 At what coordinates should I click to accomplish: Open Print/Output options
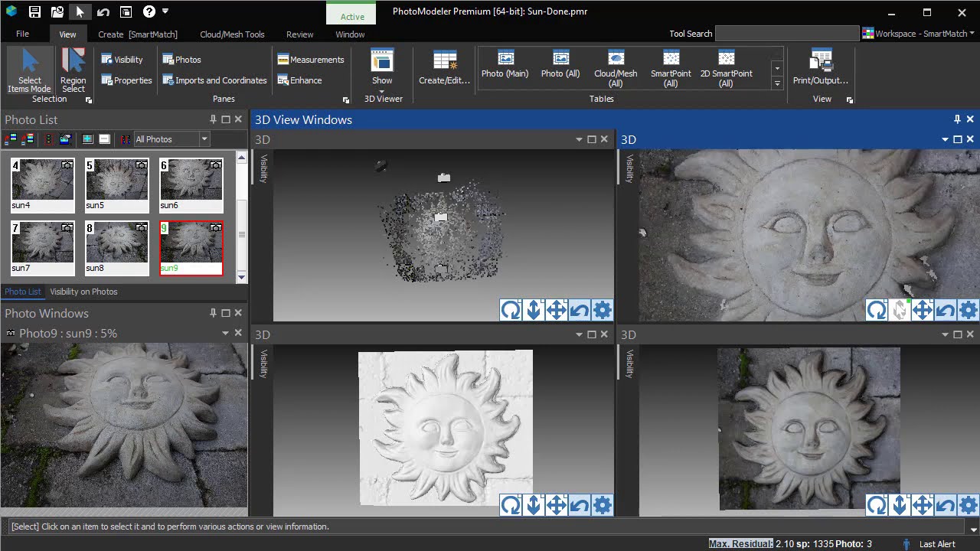(x=821, y=68)
